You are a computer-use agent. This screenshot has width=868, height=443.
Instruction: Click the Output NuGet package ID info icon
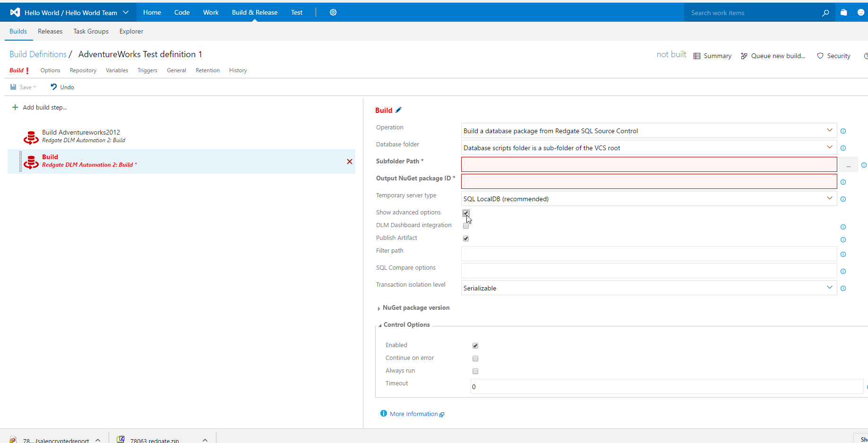click(x=843, y=182)
